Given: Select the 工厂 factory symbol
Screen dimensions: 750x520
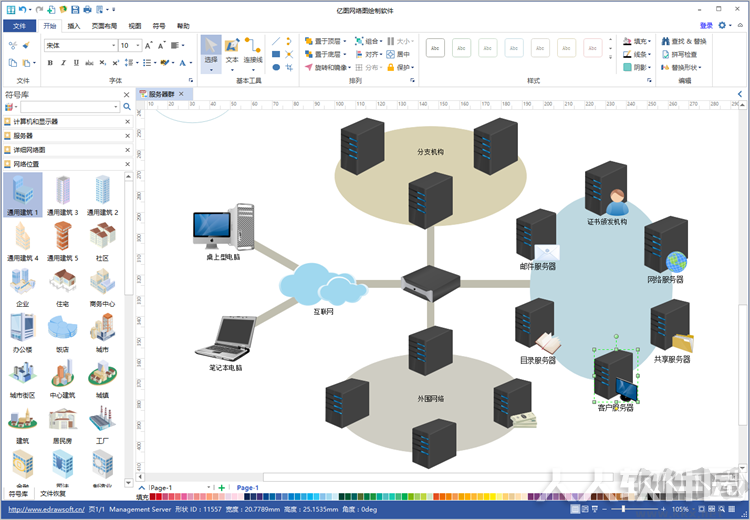Looking at the screenshot, I should (x=102, y=423).
